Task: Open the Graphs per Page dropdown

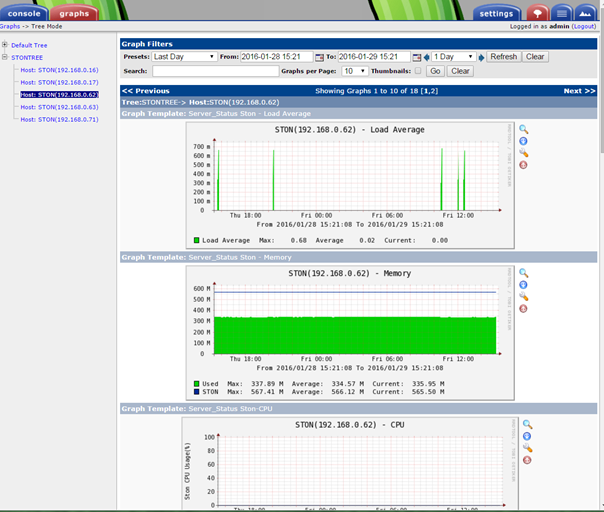Action: (x=354, y=71)
